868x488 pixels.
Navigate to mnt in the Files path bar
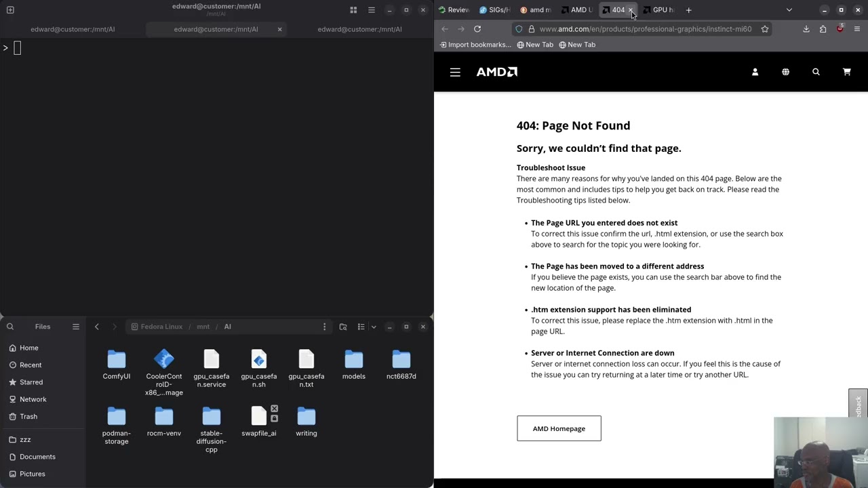[x=203, y=327]
